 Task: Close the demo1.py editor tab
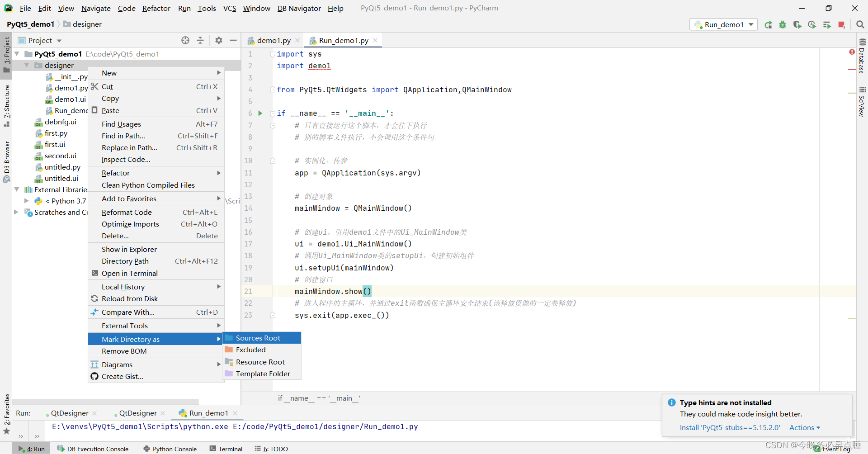297,40
